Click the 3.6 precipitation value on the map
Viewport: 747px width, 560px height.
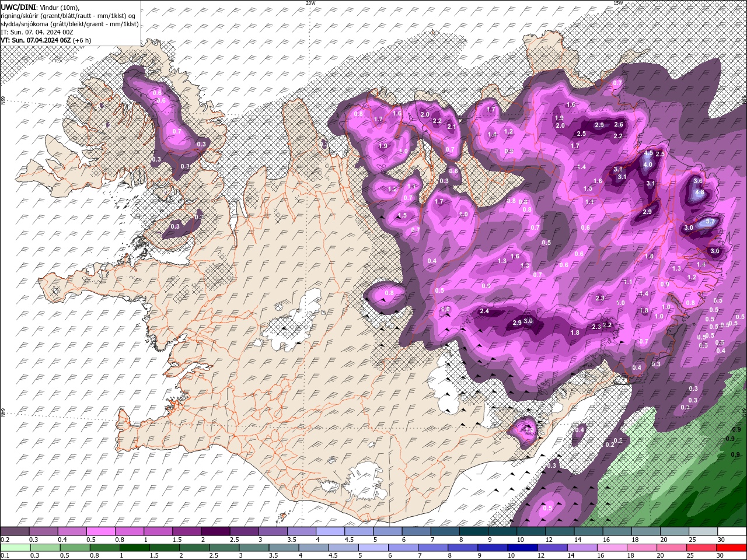697,181
